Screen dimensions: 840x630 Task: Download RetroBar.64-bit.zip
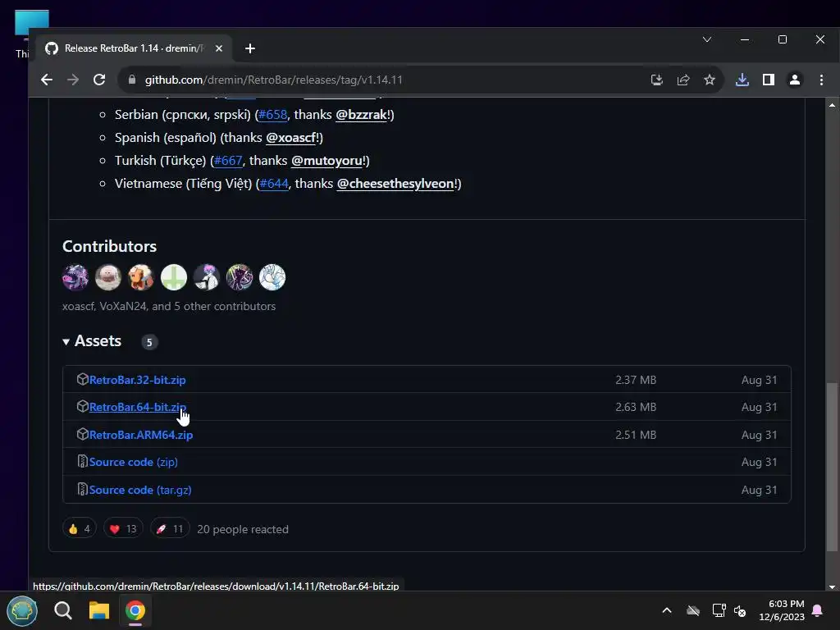(x=137, y=407)
